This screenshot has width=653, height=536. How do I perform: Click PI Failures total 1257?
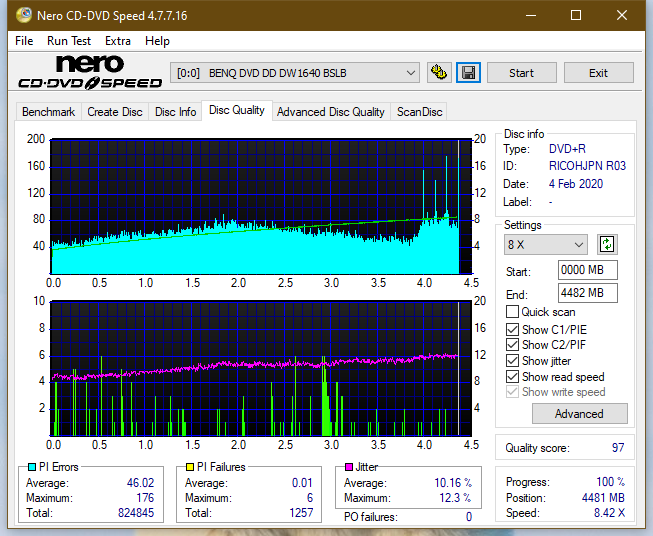click(301, 513)
